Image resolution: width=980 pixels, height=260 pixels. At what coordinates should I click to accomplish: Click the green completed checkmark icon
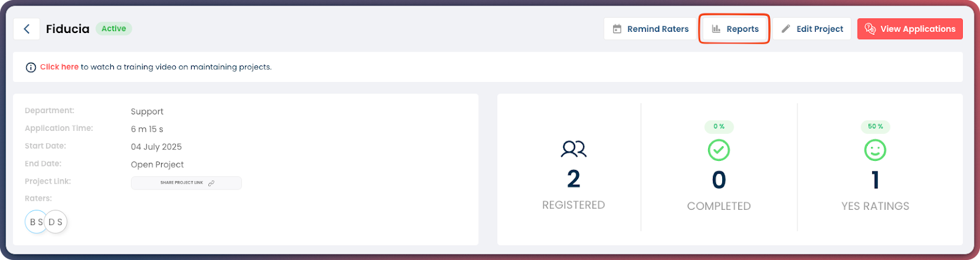tap(718, 150)
